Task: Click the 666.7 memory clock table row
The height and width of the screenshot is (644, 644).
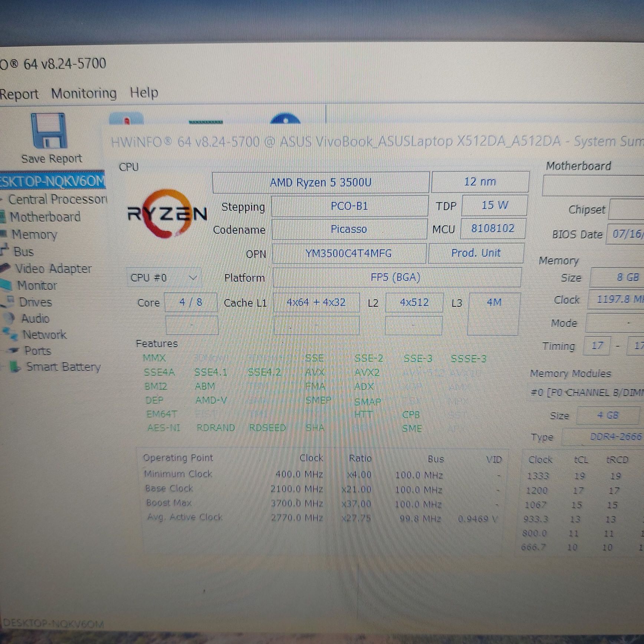Action: (582, 547)
